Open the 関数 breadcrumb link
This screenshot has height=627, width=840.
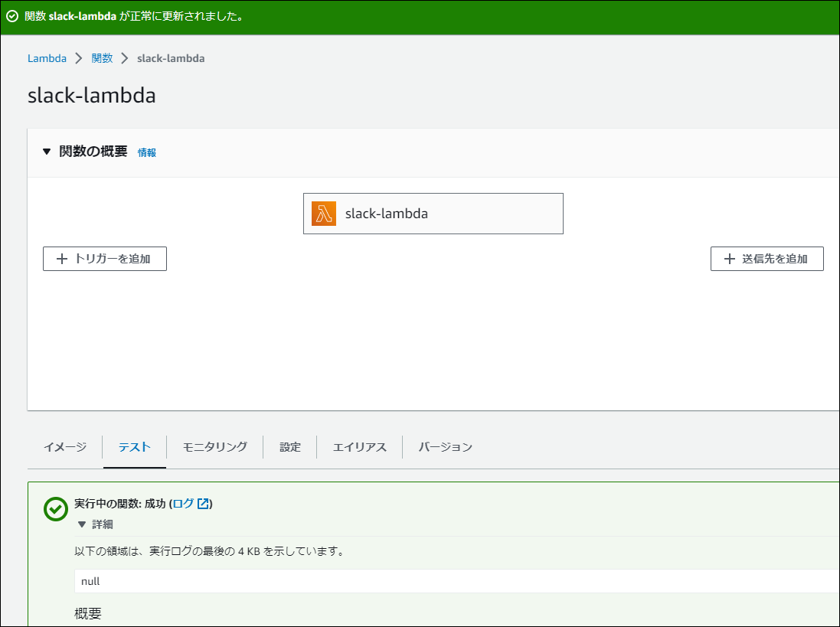tap(102, 58)
